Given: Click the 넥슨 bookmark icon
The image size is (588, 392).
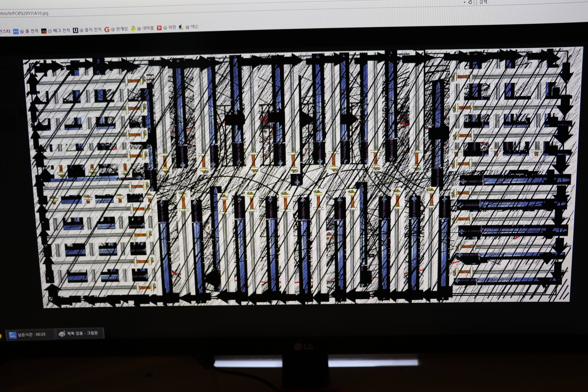Looking at the screenshot, I should point(181,27).
